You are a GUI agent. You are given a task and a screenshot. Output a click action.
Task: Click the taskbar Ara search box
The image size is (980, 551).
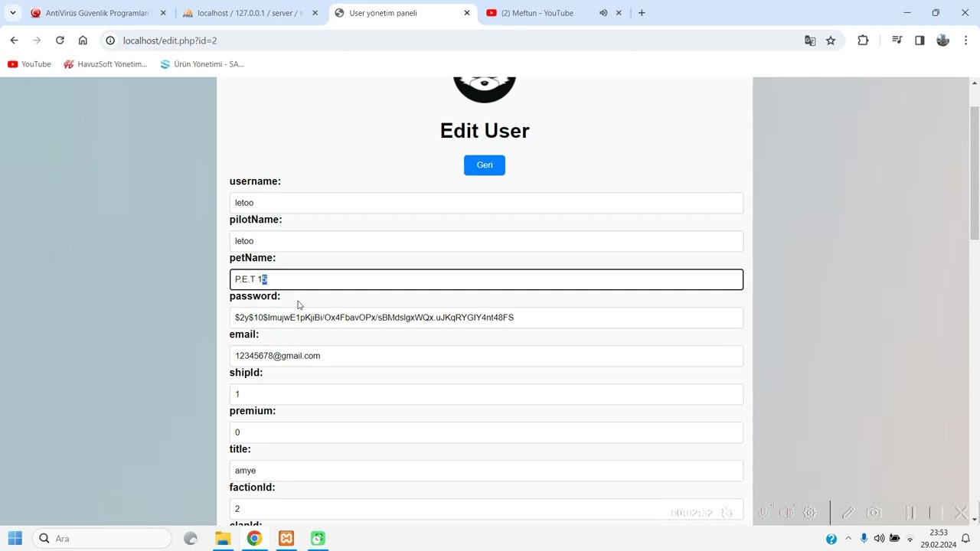coord(103,539)
